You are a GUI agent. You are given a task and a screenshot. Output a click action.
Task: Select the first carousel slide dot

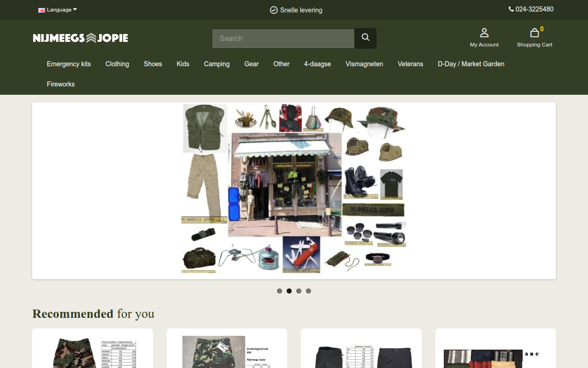point(279,291)
